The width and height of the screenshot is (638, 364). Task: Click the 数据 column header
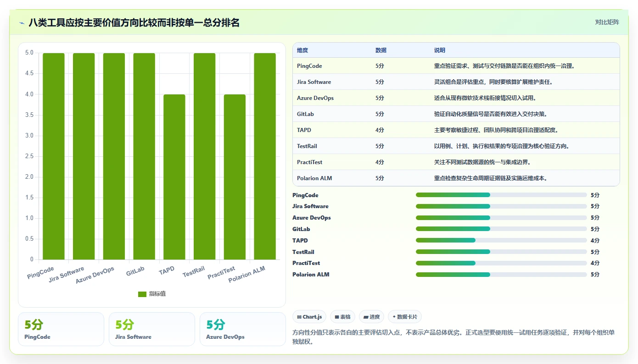[x=381, y=50]
